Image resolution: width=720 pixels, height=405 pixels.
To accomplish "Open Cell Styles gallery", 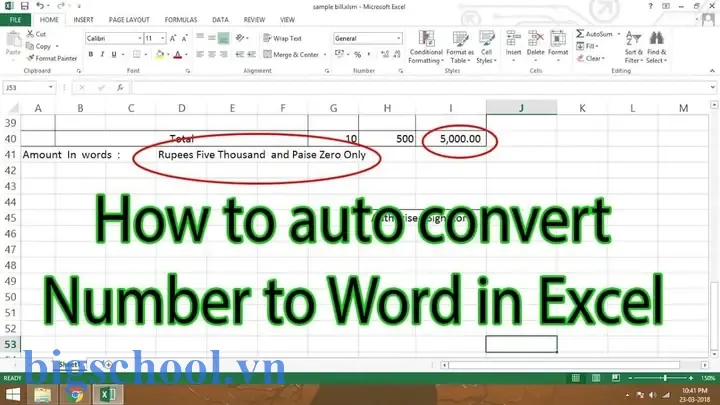I will tap(487, 47).
